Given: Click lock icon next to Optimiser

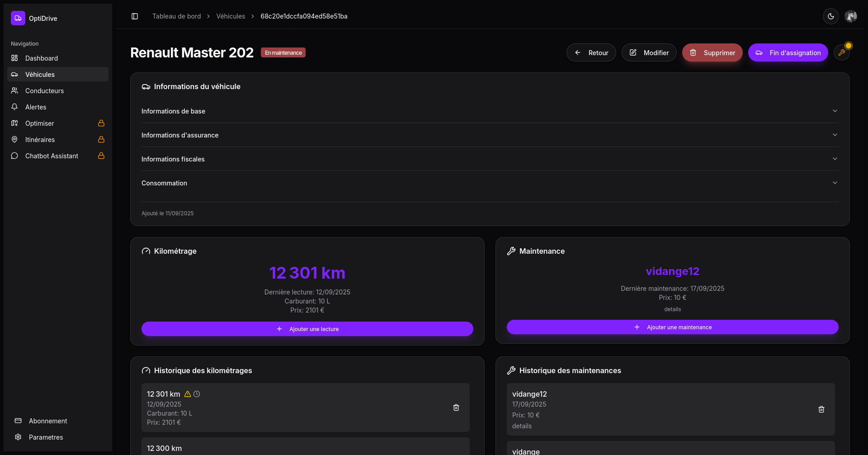Looking at the screenshot, I should click(x=101, y=123).
